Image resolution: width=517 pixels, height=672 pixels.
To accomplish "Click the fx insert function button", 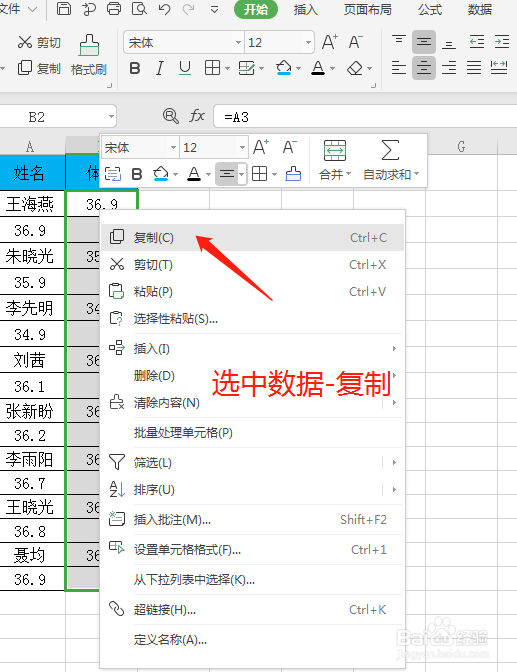I will click(197, 116).
